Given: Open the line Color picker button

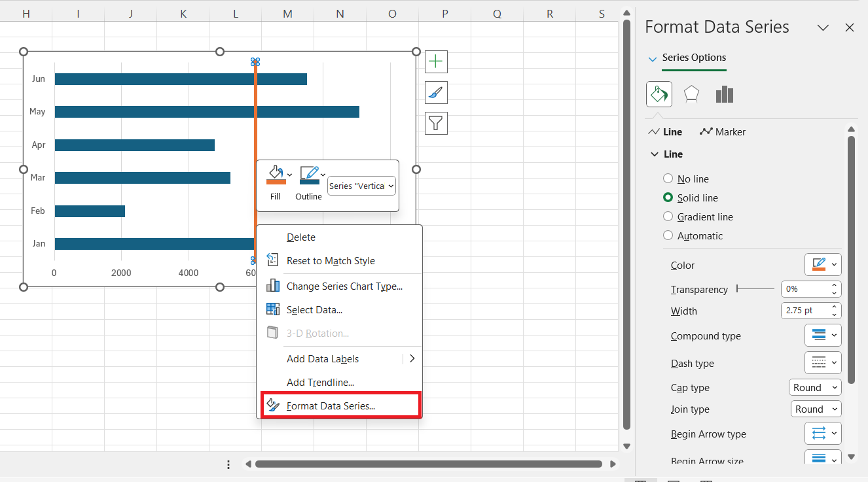Looking at the screenshot, I should pyautogui.click(x=823, y=265).
